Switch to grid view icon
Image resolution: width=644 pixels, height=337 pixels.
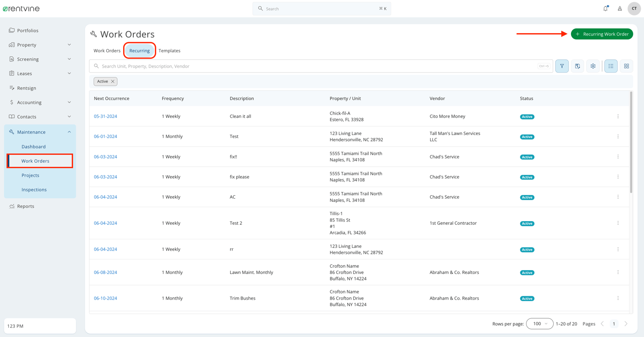click(x=626, y=66)
